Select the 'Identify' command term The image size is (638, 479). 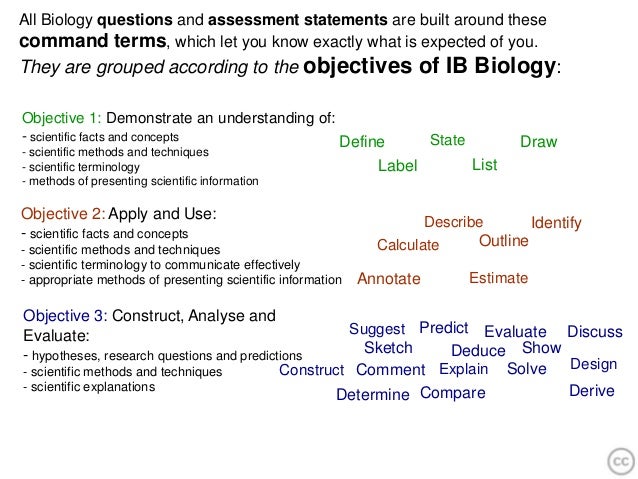556,223
